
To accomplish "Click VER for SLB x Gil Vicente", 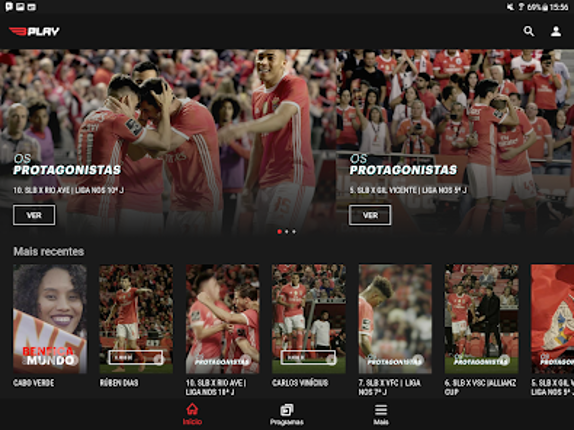I will point(370,215).
